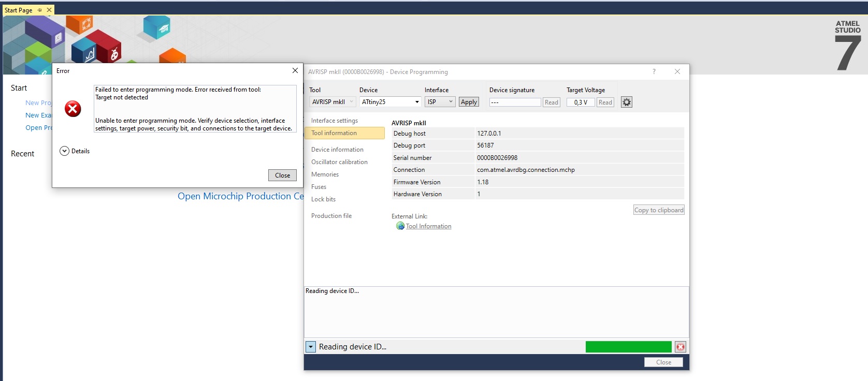Close the Error dialog with title X

pos(295,70)
